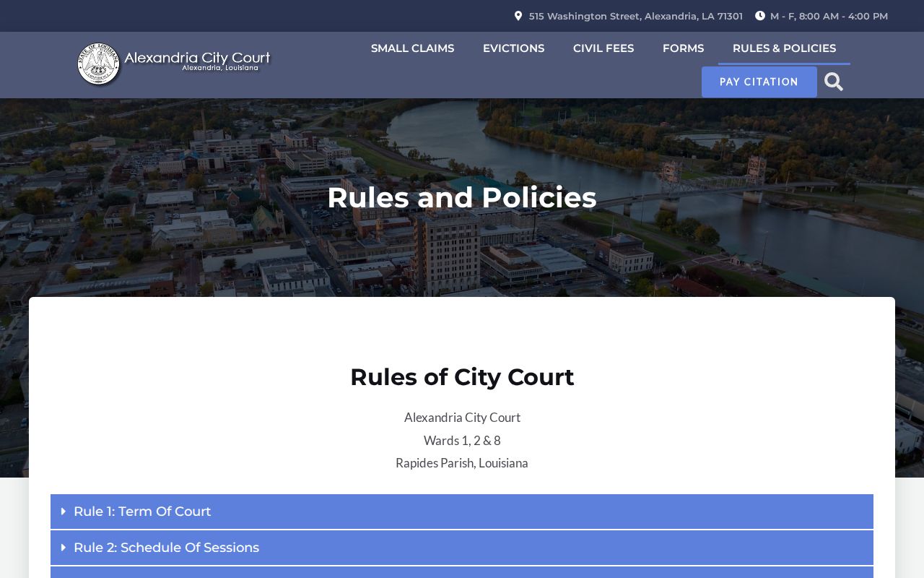Click the Pay Citation button

(759, 82)
